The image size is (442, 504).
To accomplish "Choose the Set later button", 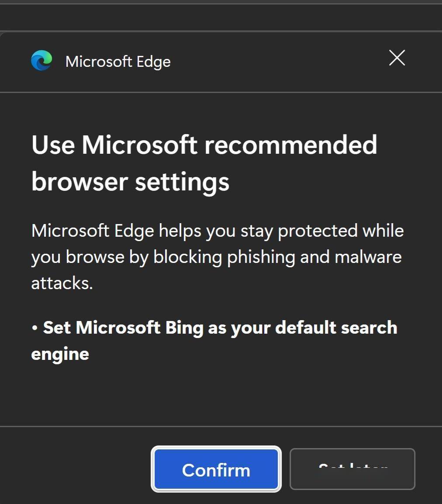I will [x=352, y=469].
